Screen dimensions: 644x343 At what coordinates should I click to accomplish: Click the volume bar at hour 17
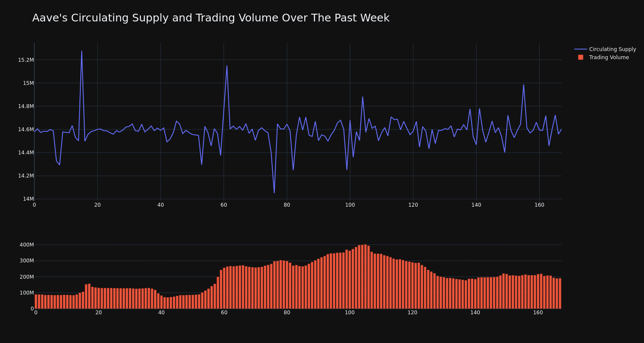click(89, 296)
